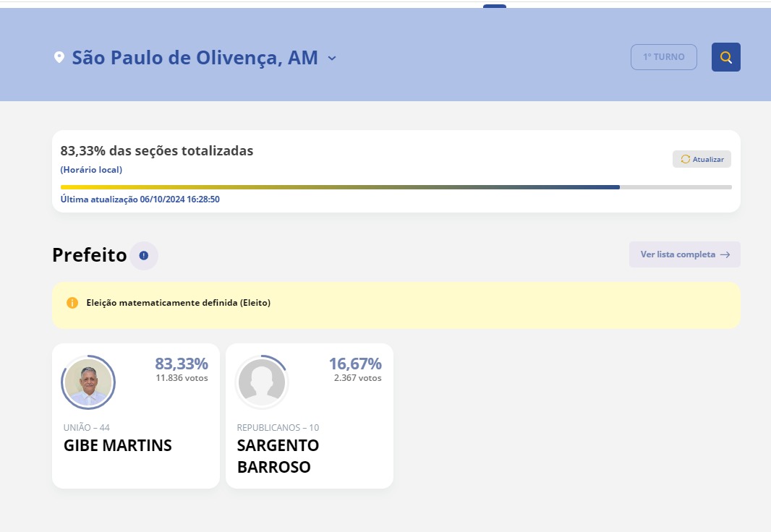This screenshot has width=771, height=532.
Task: Open Gibe Martins candidate photo
Action: pyautogui.click(x=88, y=382)
